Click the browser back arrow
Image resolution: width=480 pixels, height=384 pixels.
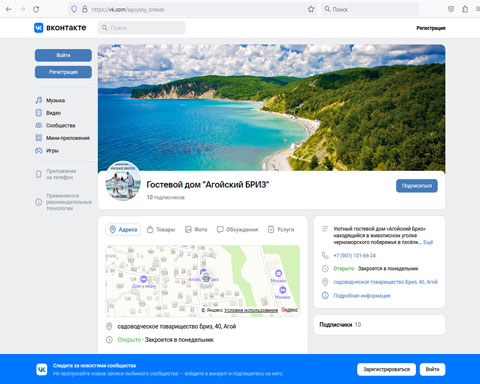[x=9, y=9]
